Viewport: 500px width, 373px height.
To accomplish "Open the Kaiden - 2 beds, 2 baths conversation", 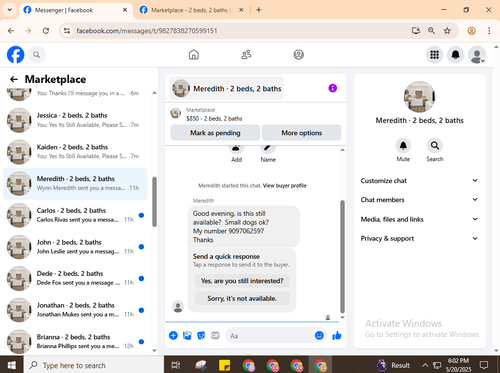I will (x=75, y=152).
